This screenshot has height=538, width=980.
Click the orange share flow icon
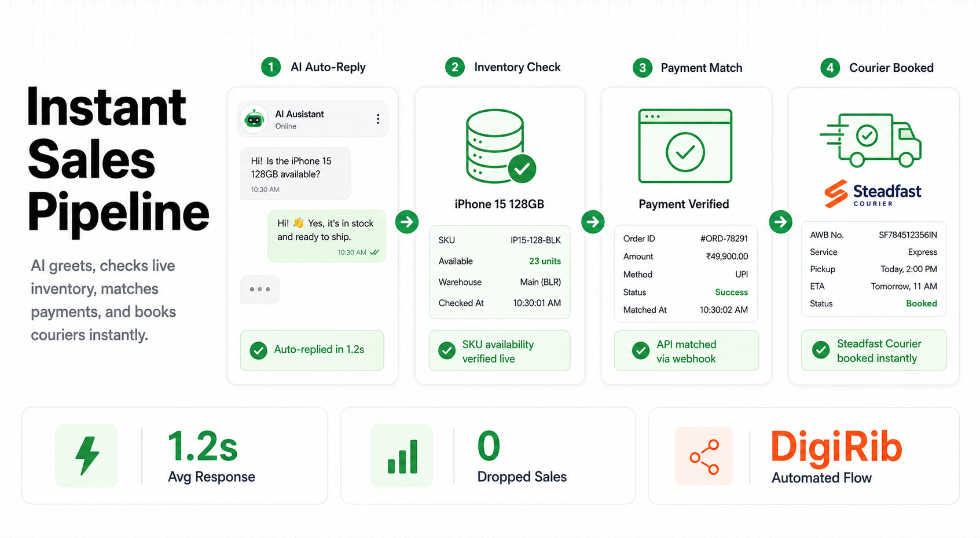[x=704, y=456]
